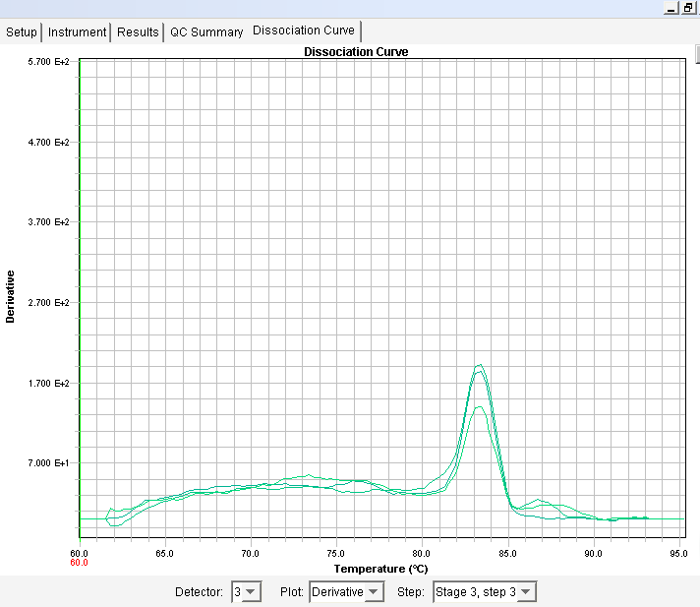Click the Detector: label
Image resolution: width=700 pixels, height=607 pixels.
199,592
